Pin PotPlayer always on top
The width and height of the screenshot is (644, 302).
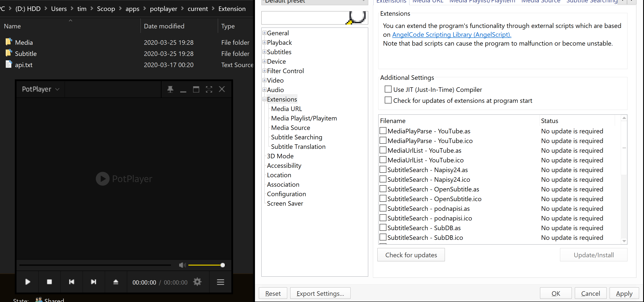pos(170,89)
